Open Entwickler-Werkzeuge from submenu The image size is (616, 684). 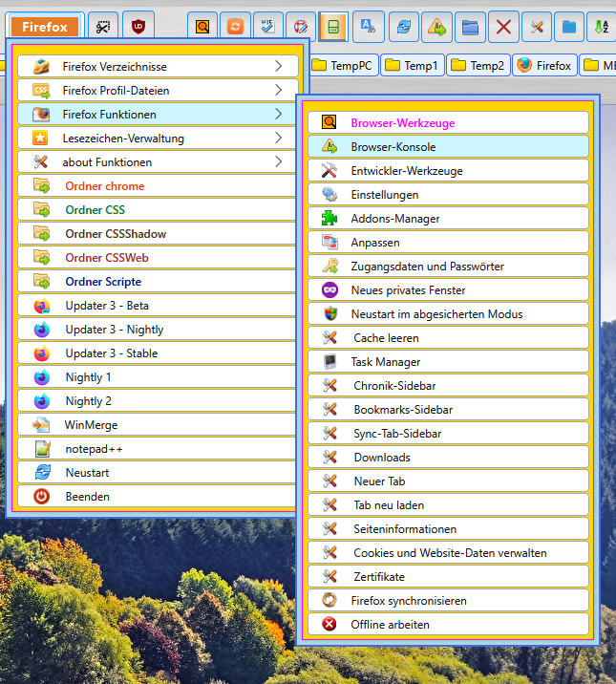pos(448,171)
